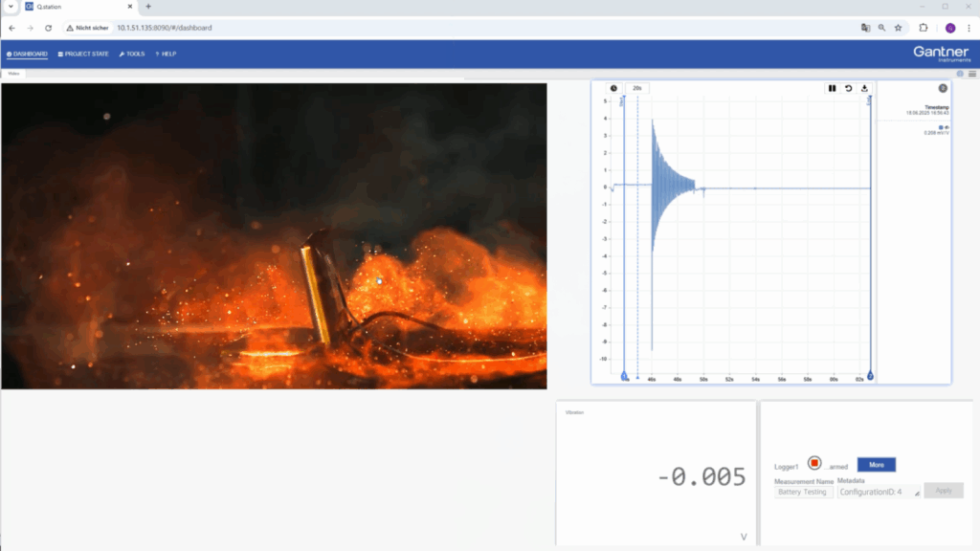
Task: Click the dashboard hamburger menu icon
Action: coord(972,74)
